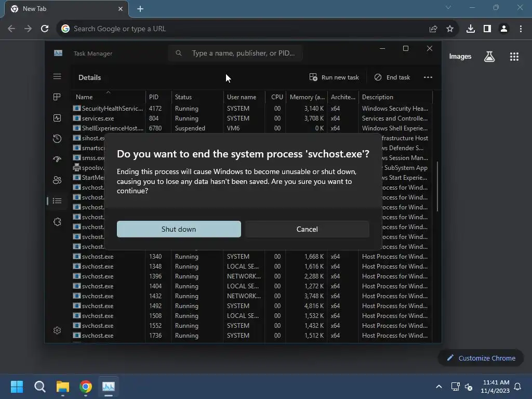Sort by the Description column header
532x399 pixels.
(x=395, y=97)
